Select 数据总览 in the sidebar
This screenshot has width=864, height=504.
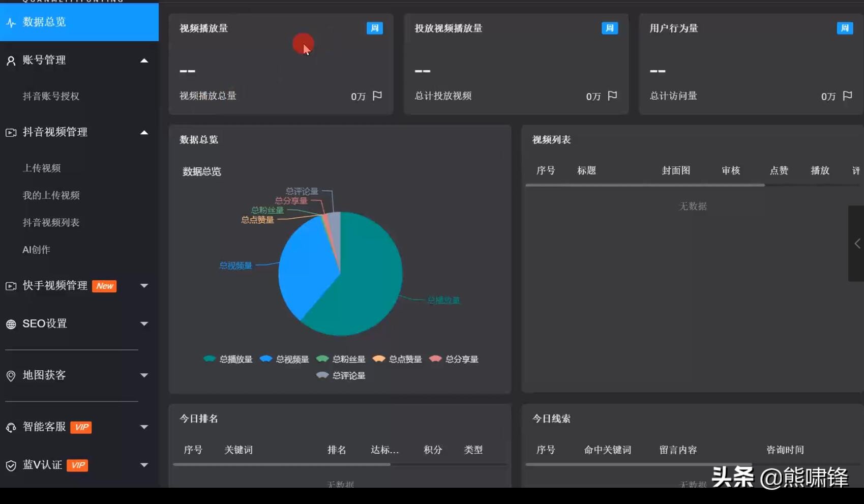pyautogui.click(x=40, y=22)
